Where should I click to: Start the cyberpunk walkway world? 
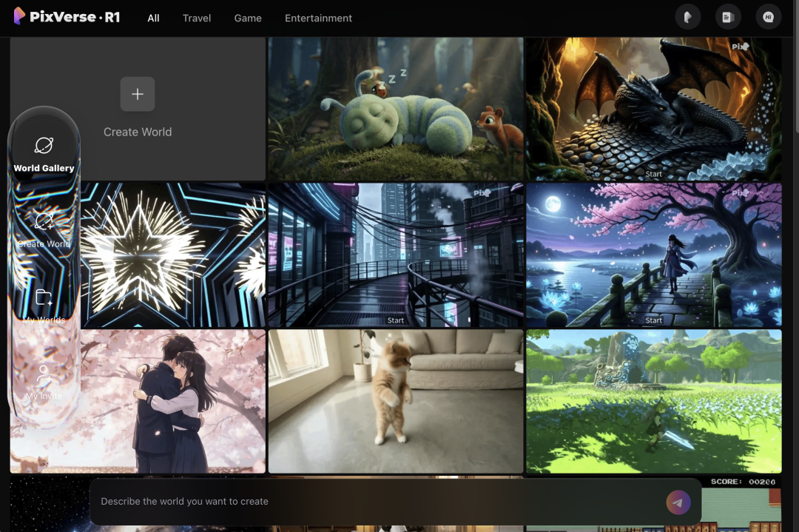click(395, 320)
